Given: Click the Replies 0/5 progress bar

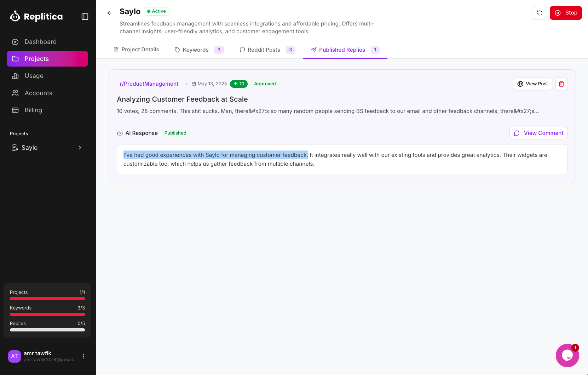Looking at the screenshot, I should [x=47, y=330].
